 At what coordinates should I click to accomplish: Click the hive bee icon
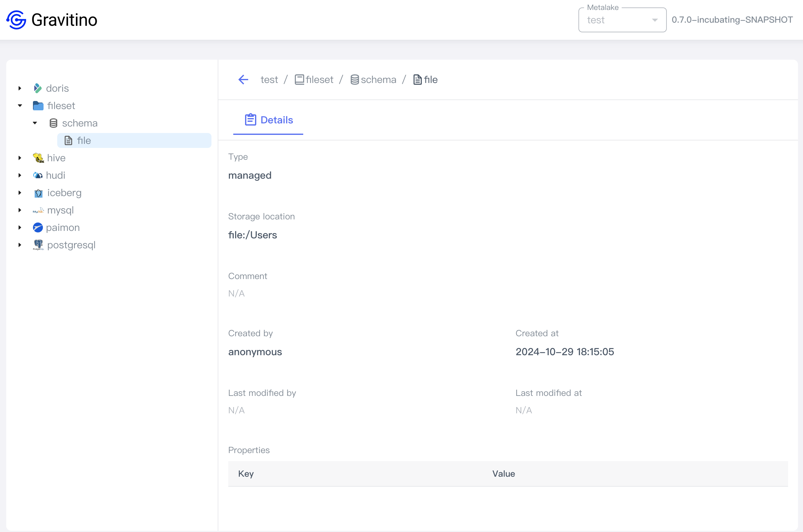[x=38, y=158]
